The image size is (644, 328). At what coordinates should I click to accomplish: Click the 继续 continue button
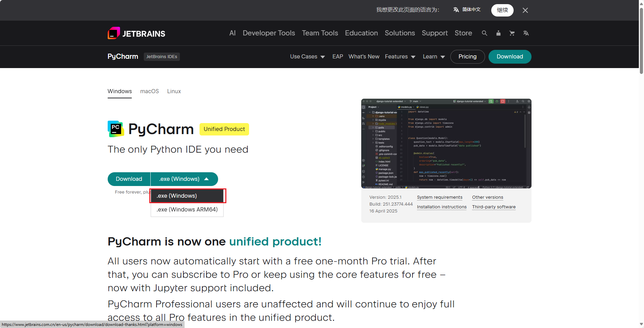[x=502, y=10]
